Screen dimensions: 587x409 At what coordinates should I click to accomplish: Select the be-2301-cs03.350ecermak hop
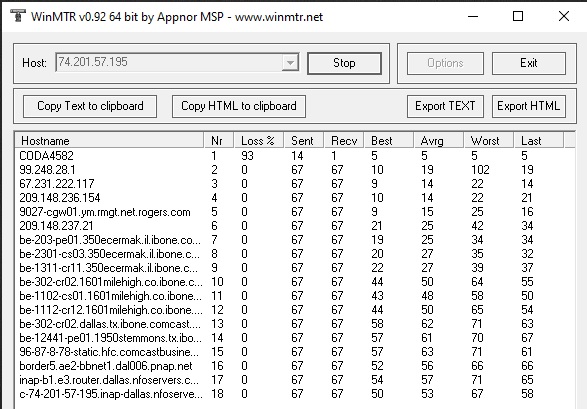(x=295, y=254)
